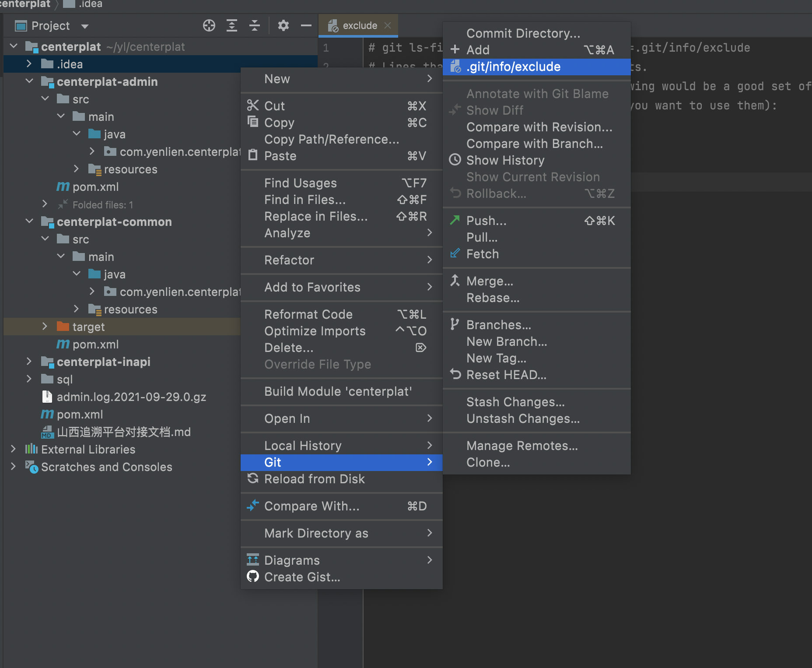The height and width of the screenshot is (668, 812).
Task: Open the Refactor submenu
Action: coord(341,260)
